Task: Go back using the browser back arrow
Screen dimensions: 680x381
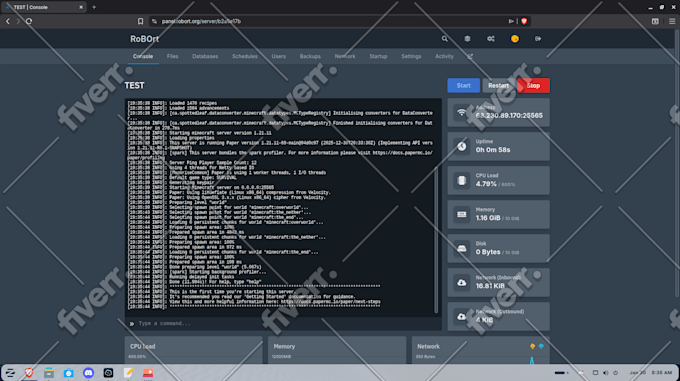Action: pyautogui.click(x=8, y=21)
